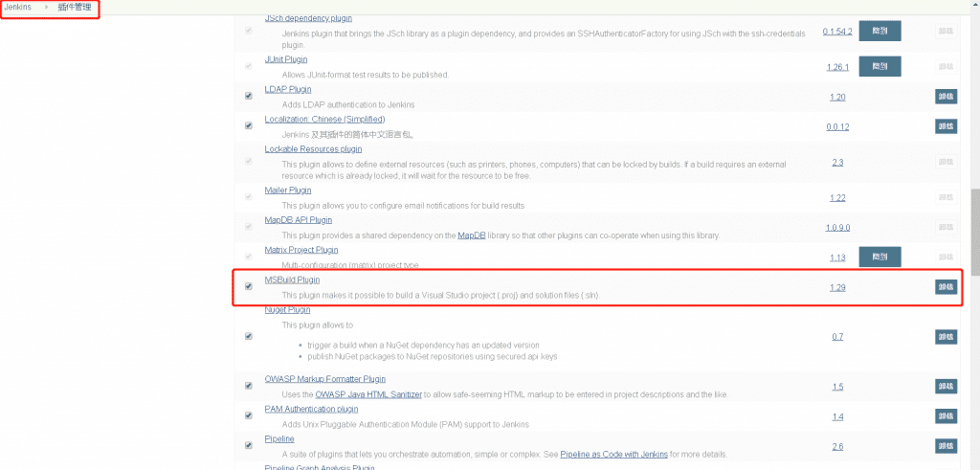The width and height of the screenshot is (980, 470).
Task: Uninstall the PAM Authentication plugin
Action: (x=947, y=416)
